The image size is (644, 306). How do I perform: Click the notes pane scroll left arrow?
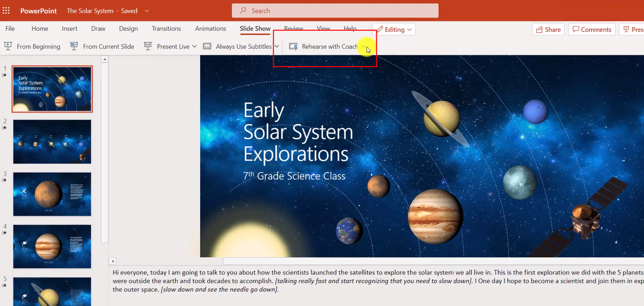pyautogui.click(x=112, y=261)
